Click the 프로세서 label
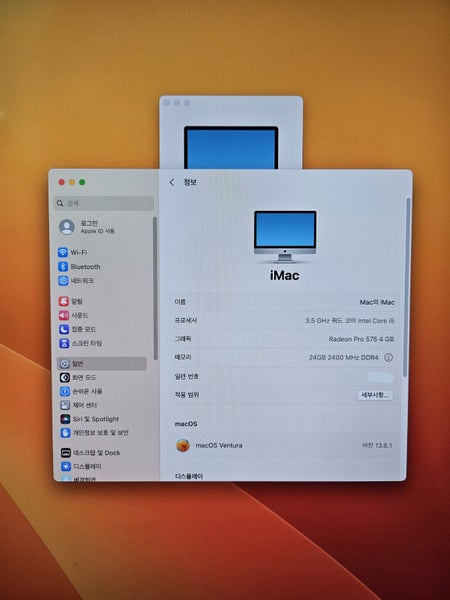Image resolution: width=450 pixels, height=600 pixels. point(186,321)
